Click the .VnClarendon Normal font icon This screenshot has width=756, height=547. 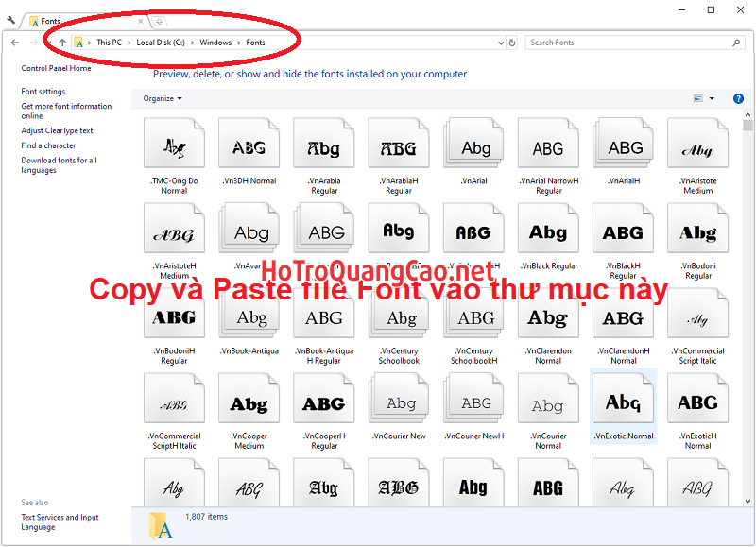[x=548, y=318]
